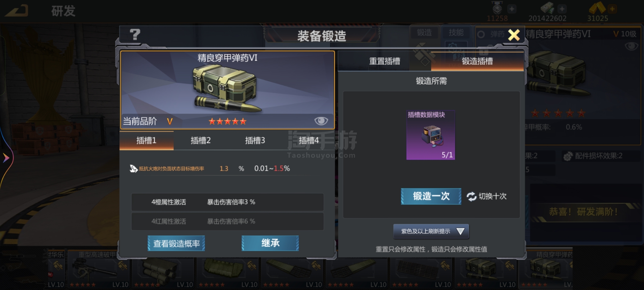Viewport: 644px width, 290px height.
Task: Click the 锻造一次 button
Action: [431, 196]
